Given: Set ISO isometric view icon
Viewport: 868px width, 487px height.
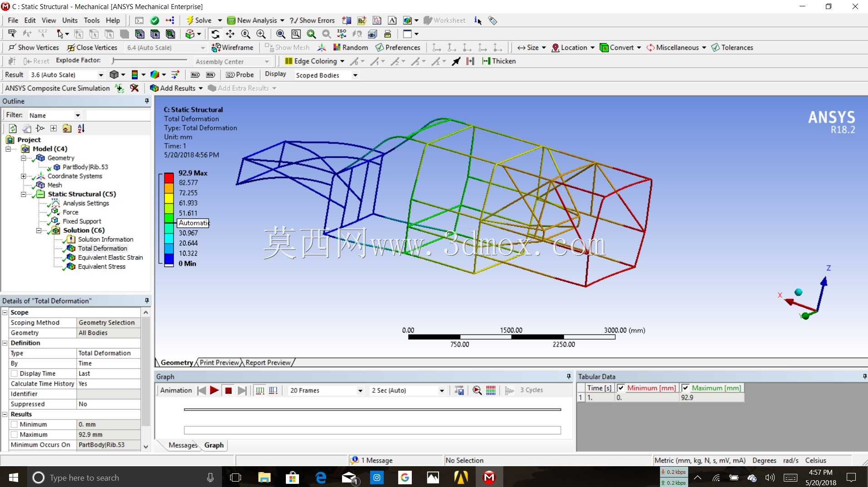Looking at the screenshot, I should pos(342,34).
